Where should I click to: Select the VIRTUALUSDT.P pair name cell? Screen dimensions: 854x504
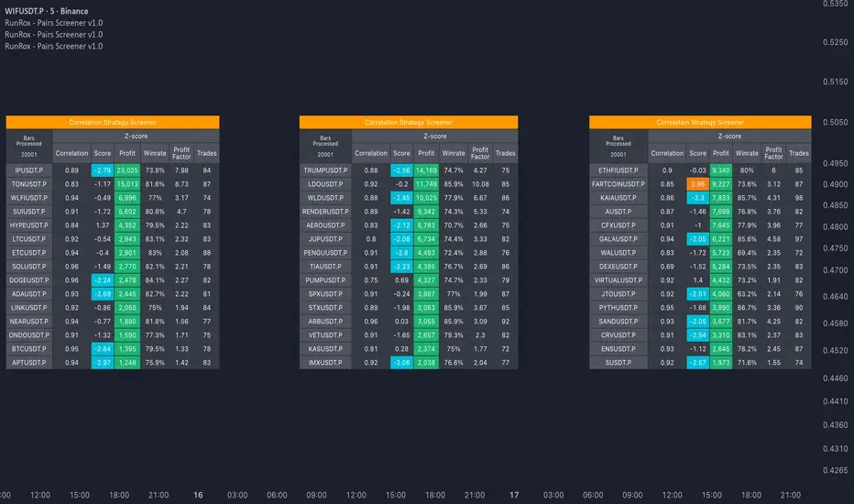click(619, 280)
